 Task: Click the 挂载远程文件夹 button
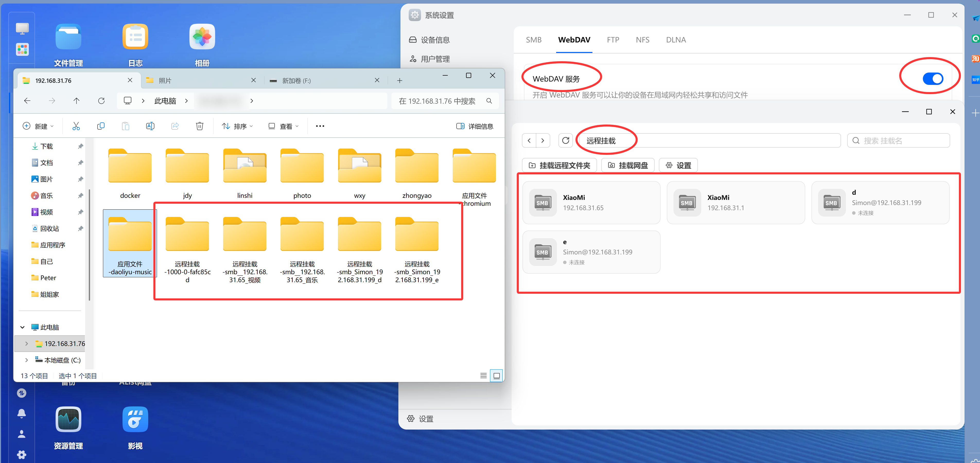[559, 165]
